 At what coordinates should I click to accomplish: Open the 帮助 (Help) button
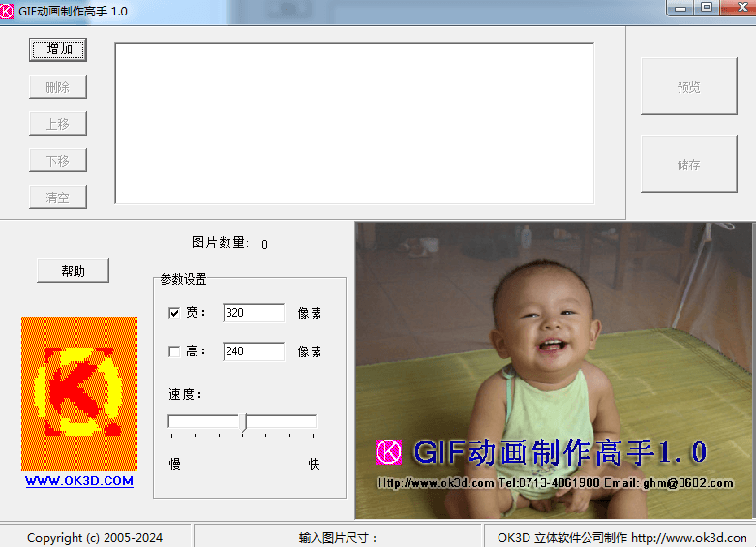click(74, 271)
